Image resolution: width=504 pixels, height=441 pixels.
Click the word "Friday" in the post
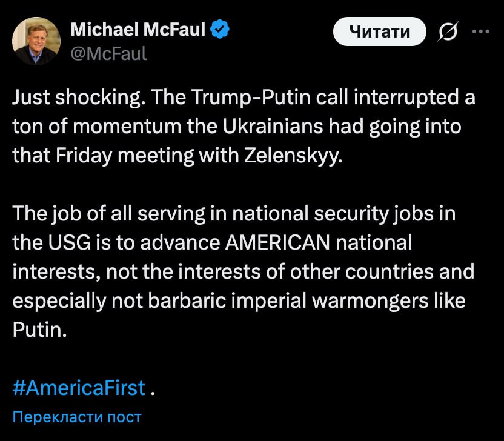click(x=84, y=156)
